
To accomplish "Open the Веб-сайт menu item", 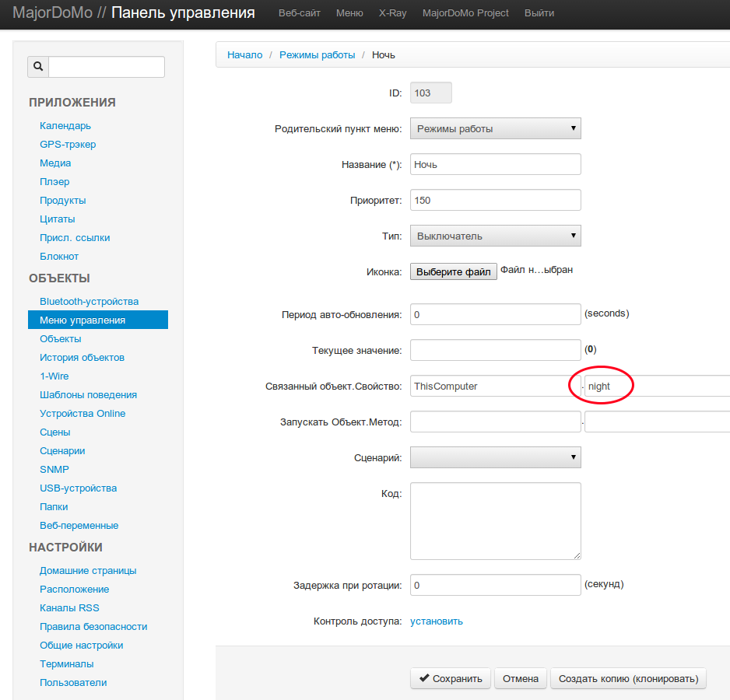I will click(x=299, y=13).
